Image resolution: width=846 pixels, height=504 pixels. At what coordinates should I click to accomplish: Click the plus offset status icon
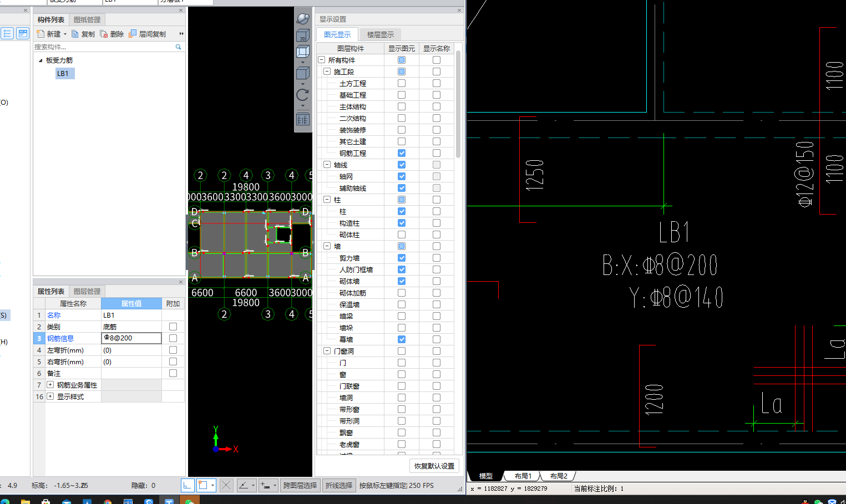click(x=265, y=485)
